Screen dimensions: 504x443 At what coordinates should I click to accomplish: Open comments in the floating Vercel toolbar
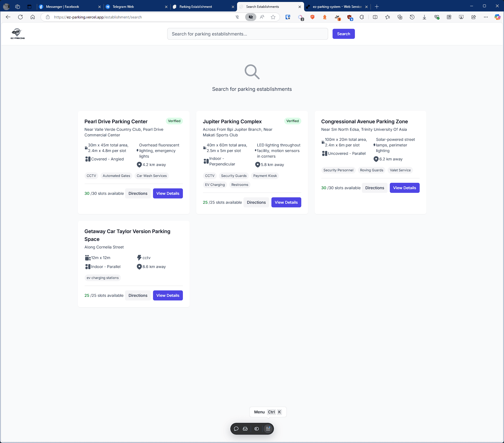(236, 429)
